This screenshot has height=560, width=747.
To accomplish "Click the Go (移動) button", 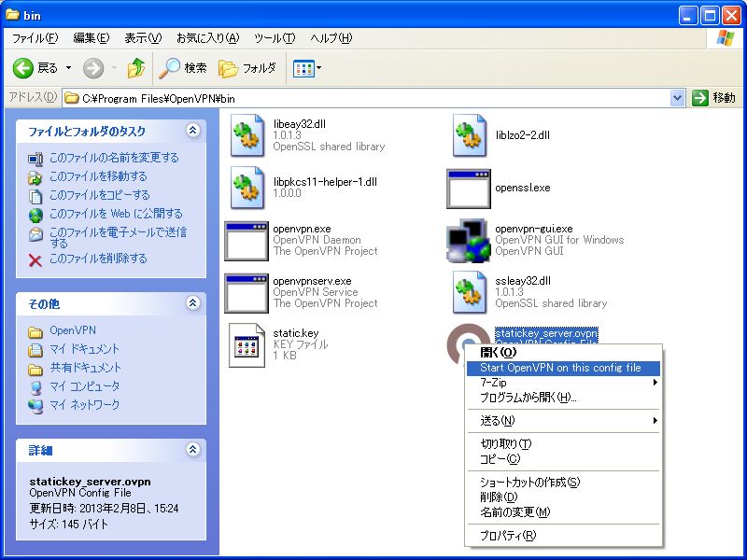I will pyautogui.click(x=713, y=98).
